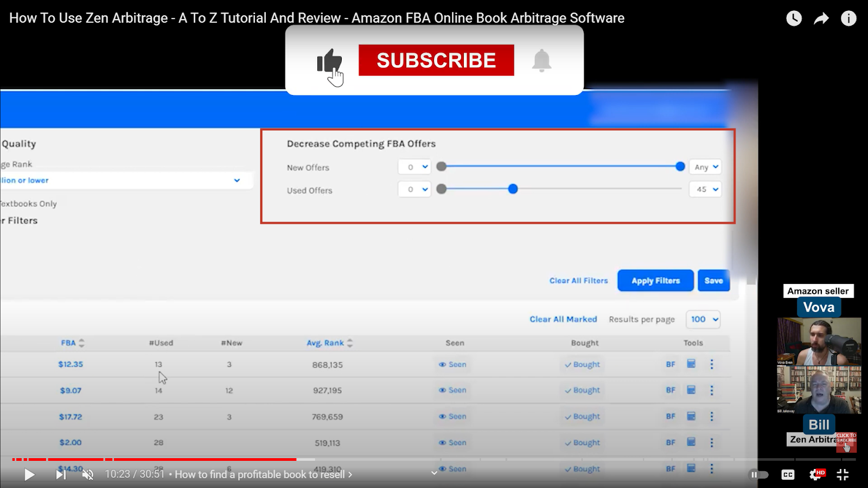Click Vova's webcam thumbnail
Screen dimensions: 868x488
coord(819,341)
